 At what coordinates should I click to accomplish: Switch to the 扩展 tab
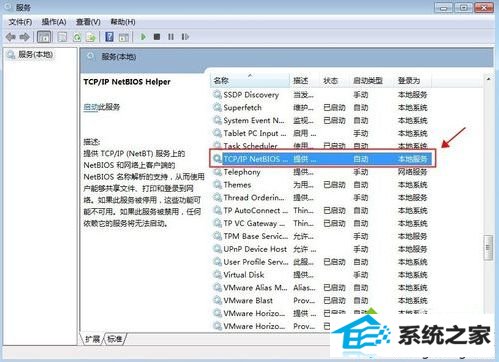[x=92, y=339]
